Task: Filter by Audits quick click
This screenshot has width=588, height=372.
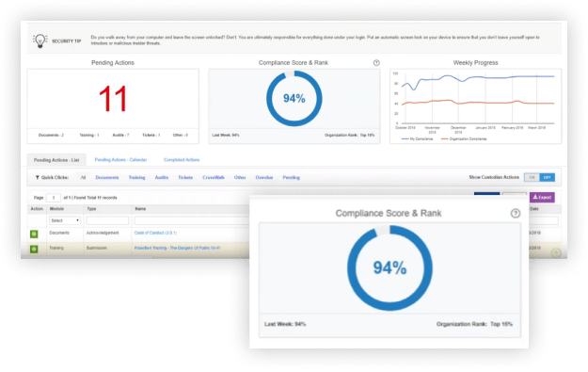Action: [162, 177]
